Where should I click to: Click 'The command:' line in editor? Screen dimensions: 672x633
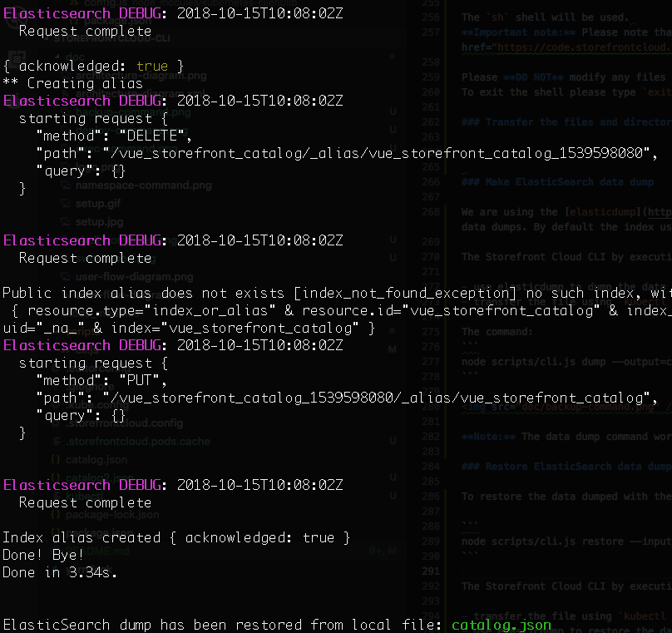pyautogui.click(x=497, y=332)
